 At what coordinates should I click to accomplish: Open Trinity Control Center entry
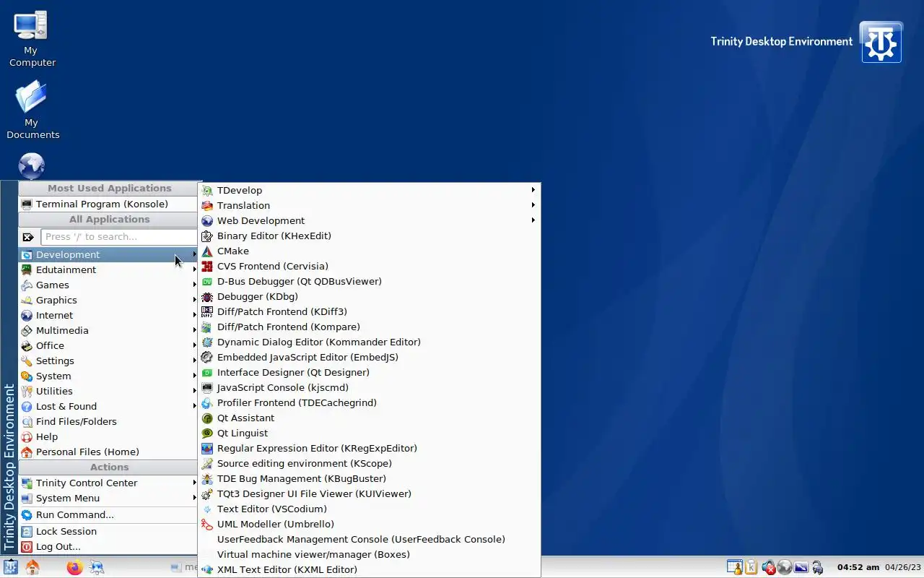tap(108, 483)
